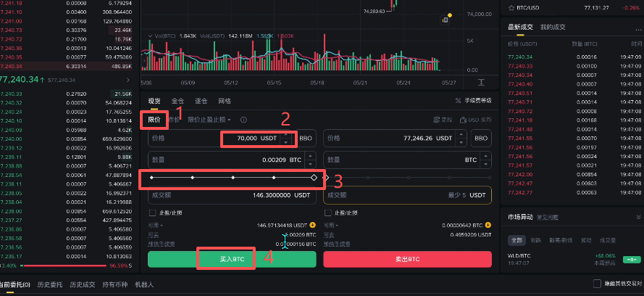The width and height of the screenshot is (644, 296).
Task: Decrease buy quantity with the down stepper
Action: [x=311, y=163]
